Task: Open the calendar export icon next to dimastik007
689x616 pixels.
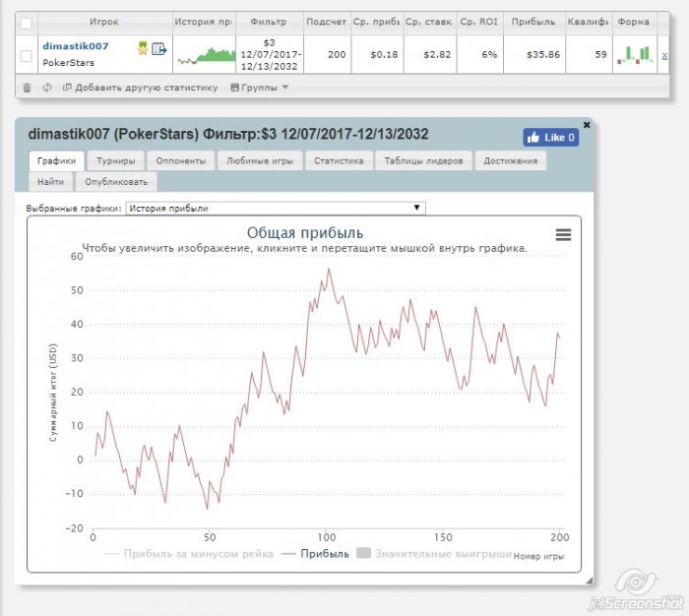Action: click(x=158, y=48)
